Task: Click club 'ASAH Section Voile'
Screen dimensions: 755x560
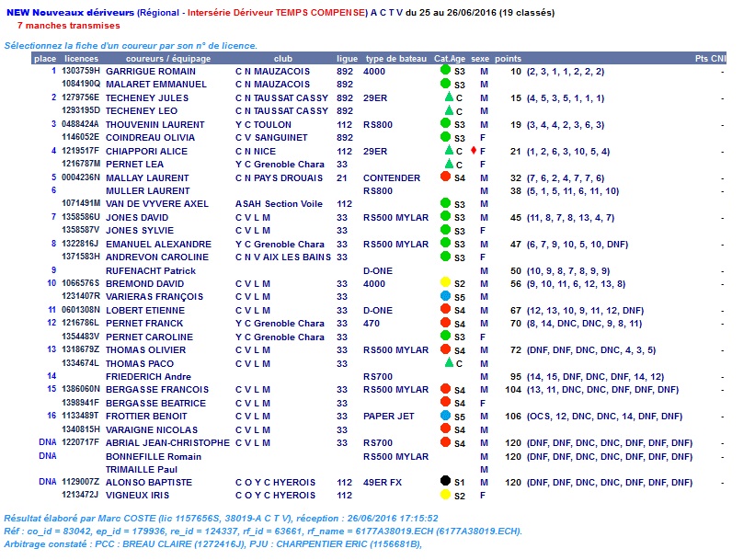Action: (279, 204)
